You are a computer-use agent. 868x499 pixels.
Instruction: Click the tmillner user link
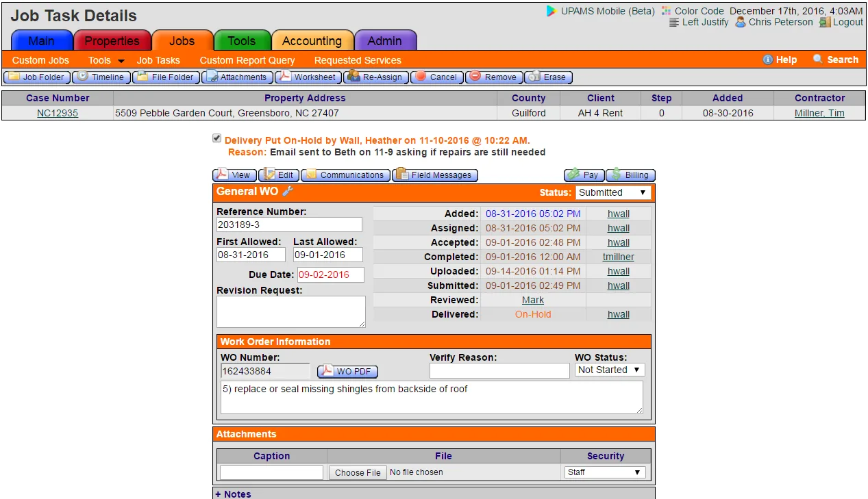tap(619, 257)
